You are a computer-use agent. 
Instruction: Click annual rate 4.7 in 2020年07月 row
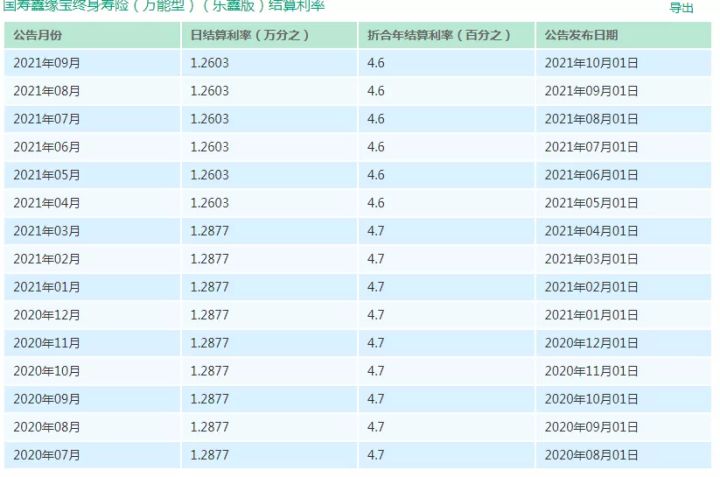pos(376,455)
